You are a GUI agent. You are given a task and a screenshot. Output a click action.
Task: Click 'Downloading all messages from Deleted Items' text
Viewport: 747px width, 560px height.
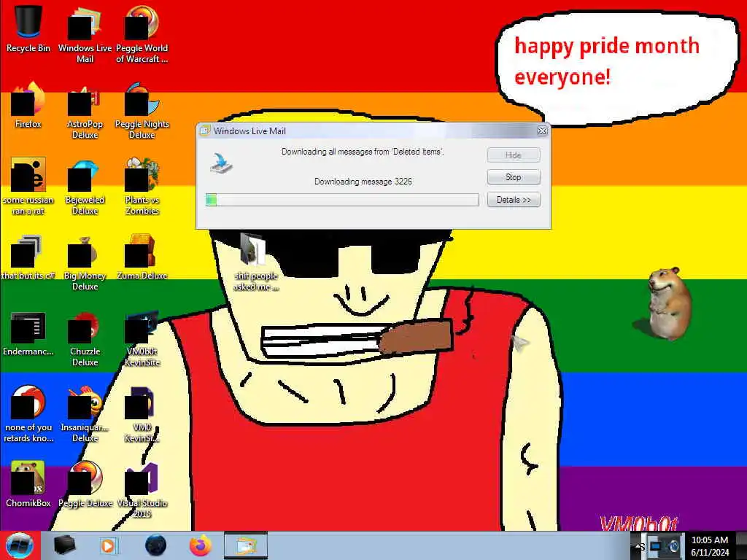click(x=363, y=152)
